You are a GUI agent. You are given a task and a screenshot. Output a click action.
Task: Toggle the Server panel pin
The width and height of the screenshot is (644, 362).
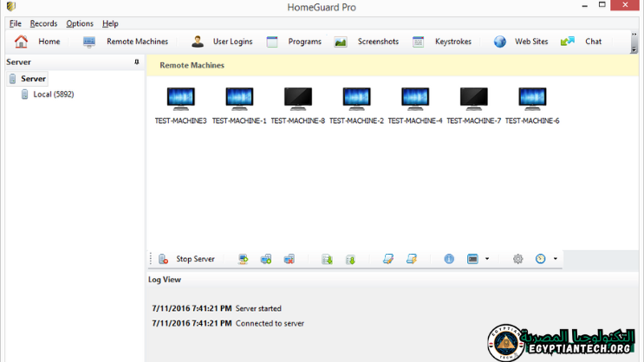(x=136, y=62)
